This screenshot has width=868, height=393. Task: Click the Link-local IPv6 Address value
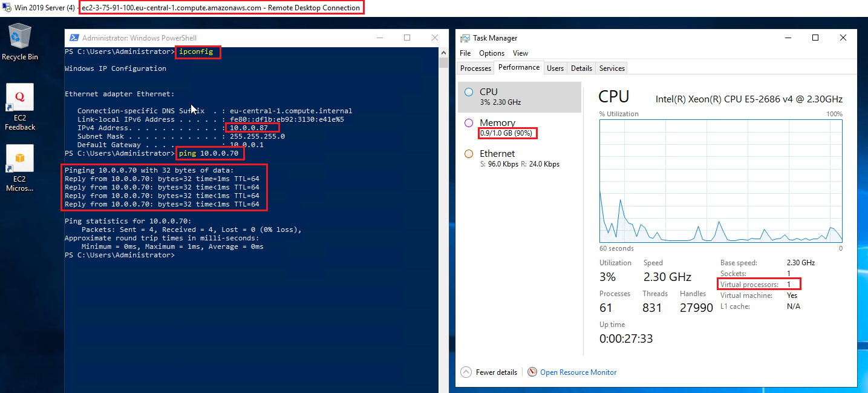tap(287, 119)
